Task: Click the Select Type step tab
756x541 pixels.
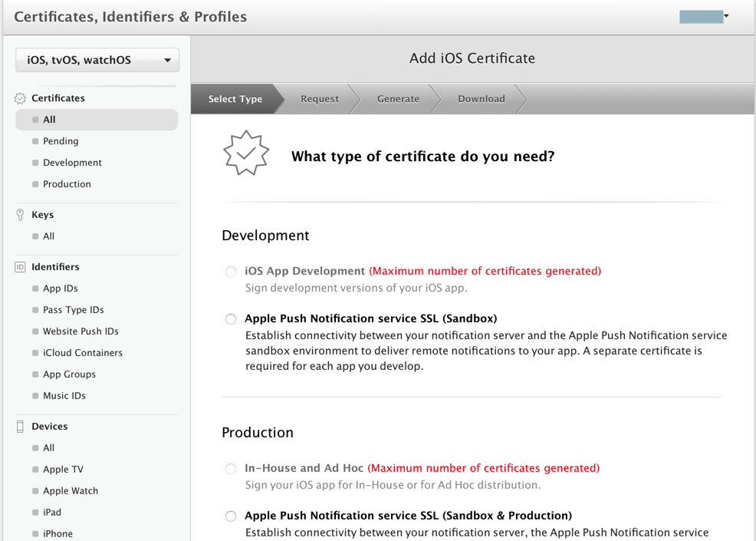Action: 235,99
